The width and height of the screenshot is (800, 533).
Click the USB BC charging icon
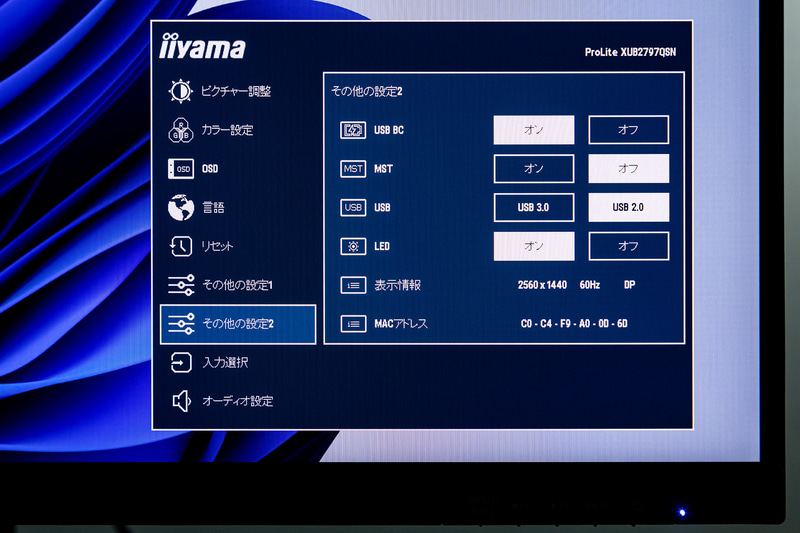(x=353, y=130)
